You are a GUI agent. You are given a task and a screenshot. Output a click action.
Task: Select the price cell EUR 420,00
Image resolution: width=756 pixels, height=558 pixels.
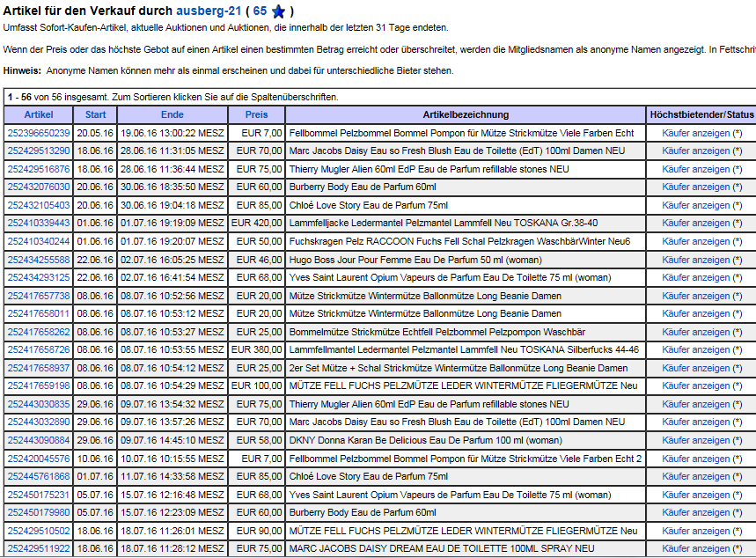coord(256,224)
